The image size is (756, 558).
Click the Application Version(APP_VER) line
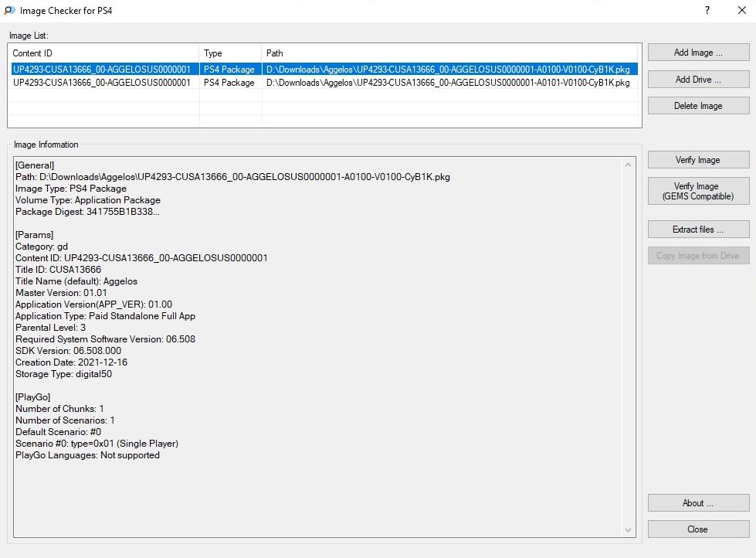click(93, 304)
